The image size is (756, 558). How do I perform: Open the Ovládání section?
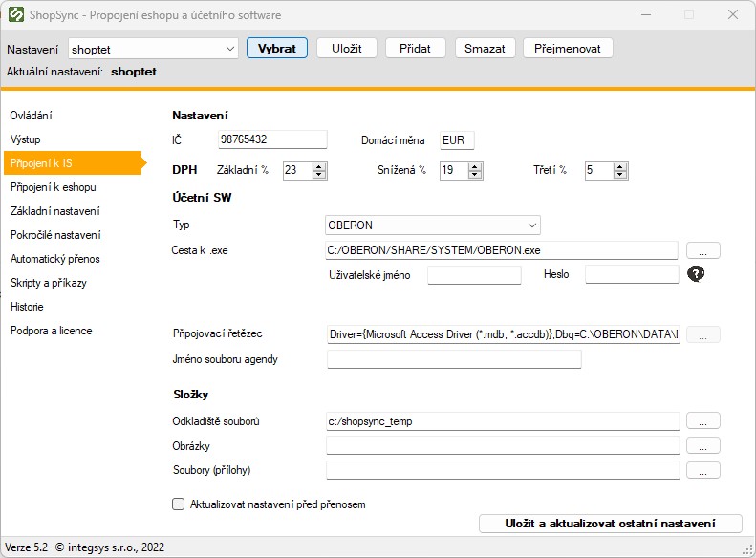32,116
